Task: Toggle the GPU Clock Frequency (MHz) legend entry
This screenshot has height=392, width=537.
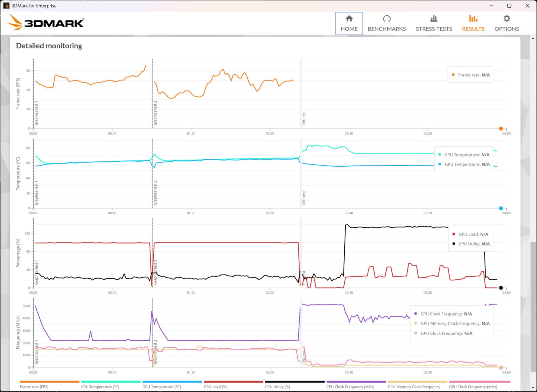Action: tap(479, 384)
